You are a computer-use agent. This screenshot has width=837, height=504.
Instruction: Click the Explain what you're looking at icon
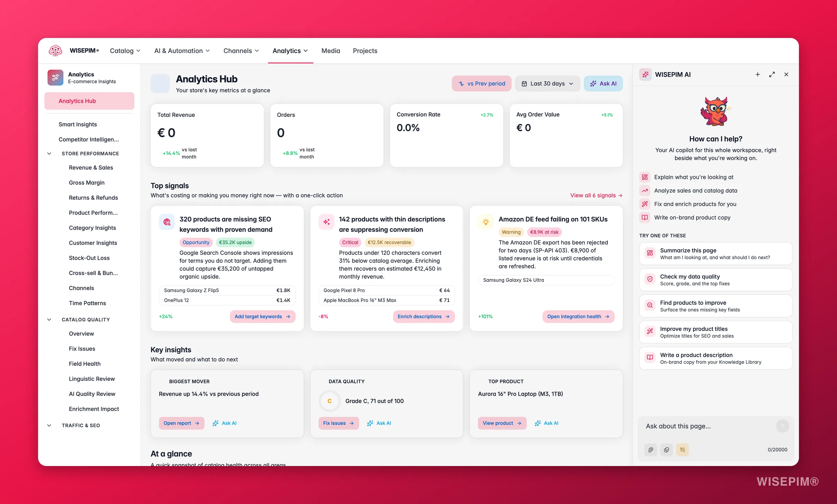click(645, 177)
